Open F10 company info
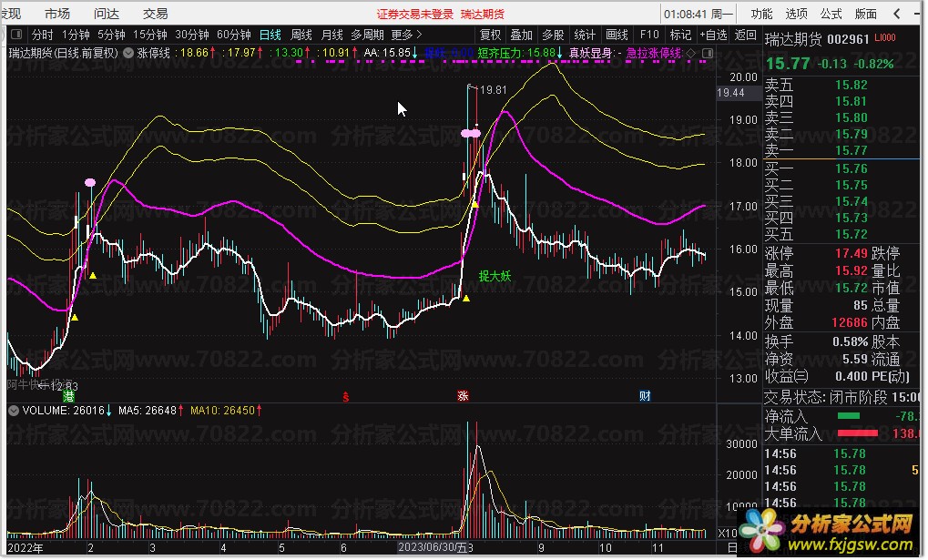928x560 pixels. (x=648, y=35)
